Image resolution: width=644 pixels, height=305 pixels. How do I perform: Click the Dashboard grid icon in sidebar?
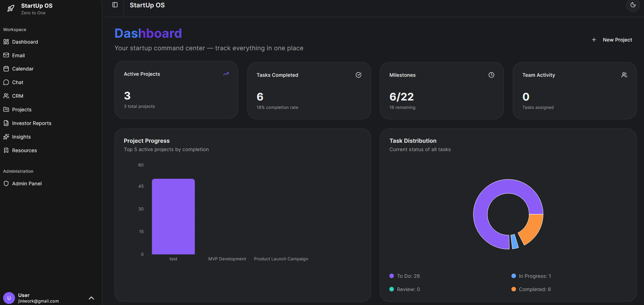[6, 42]
